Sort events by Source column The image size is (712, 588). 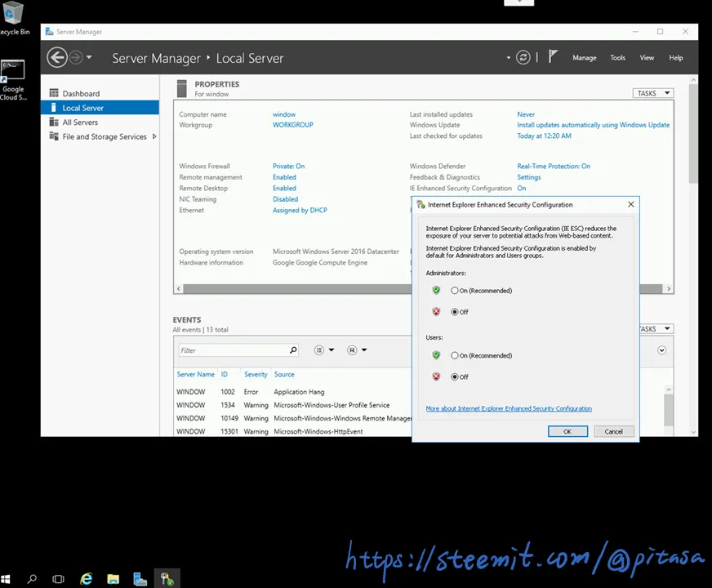[x=284, y=374]
